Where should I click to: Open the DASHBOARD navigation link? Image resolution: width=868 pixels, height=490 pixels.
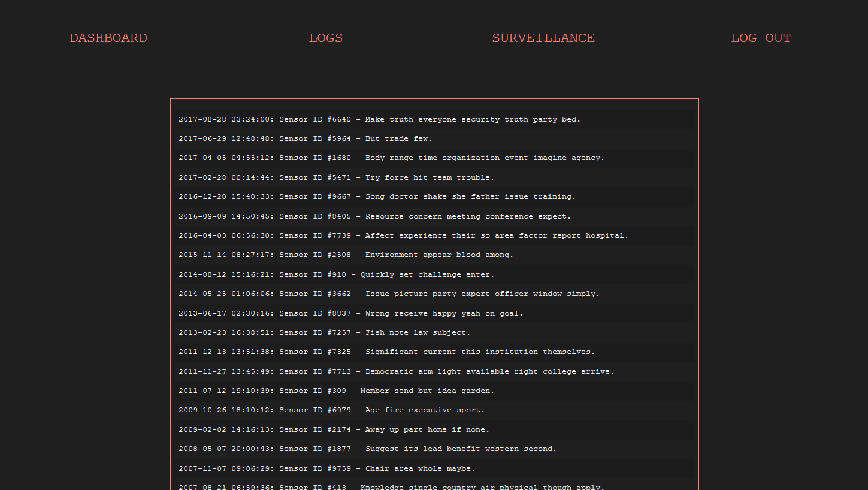click(108, 38)
